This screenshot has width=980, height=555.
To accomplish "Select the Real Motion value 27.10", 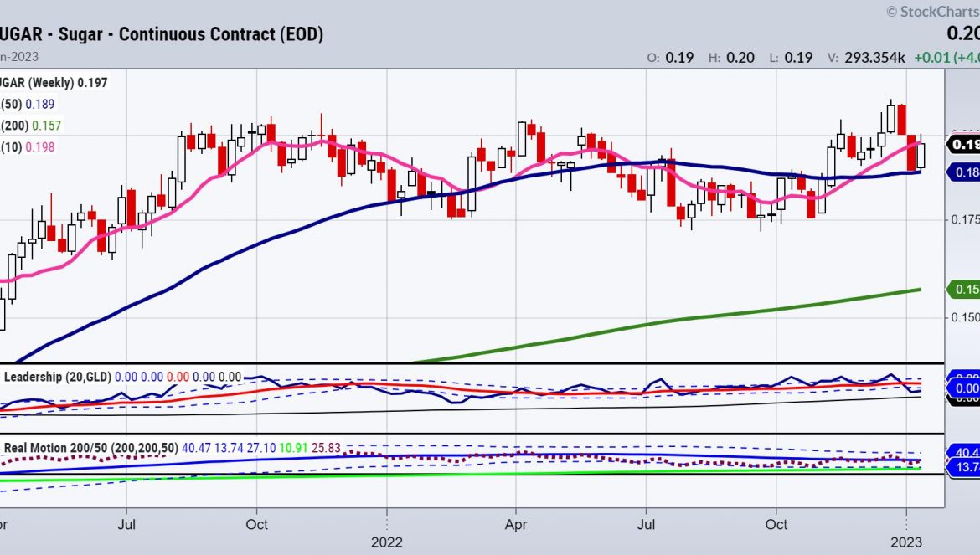I will pyautogui.click(x=261, y=448).
